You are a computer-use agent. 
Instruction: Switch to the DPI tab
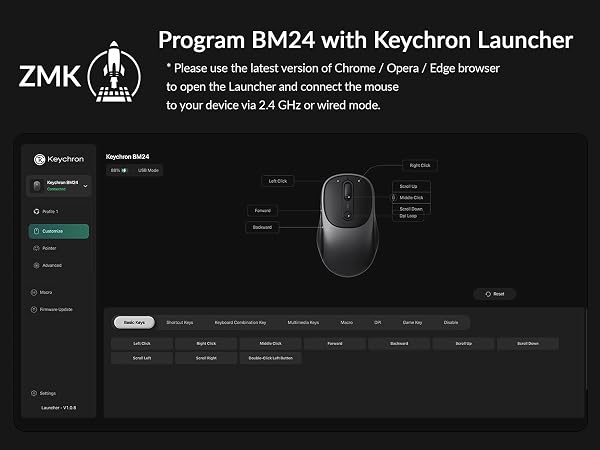pos(378,323)
